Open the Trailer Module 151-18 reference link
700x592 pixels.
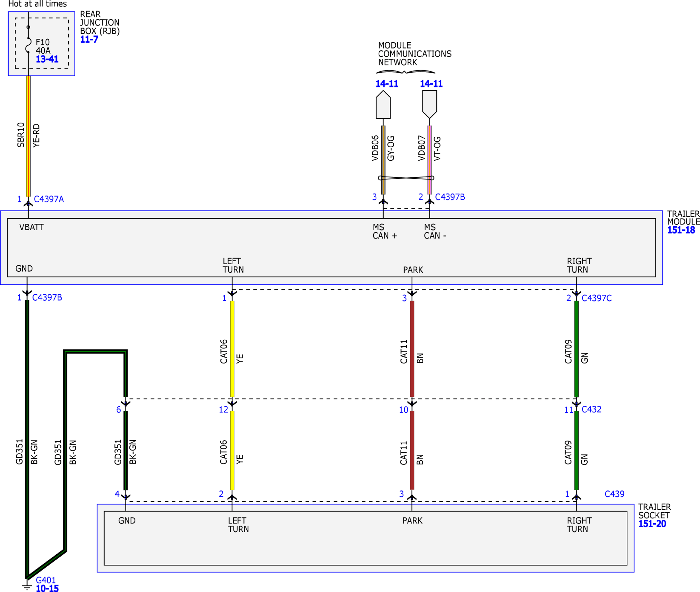[x=681, y=230]
